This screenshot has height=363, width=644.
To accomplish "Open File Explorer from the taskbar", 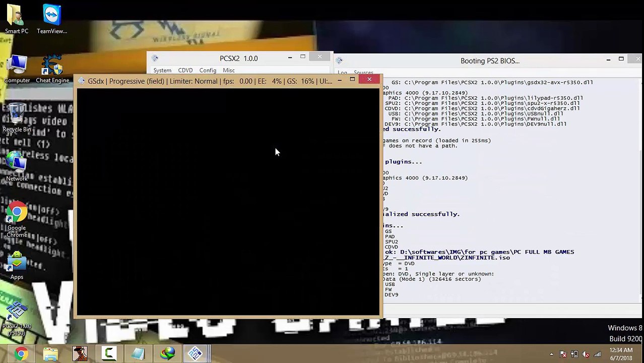I will pyautogui.click(x=50, y=354).
